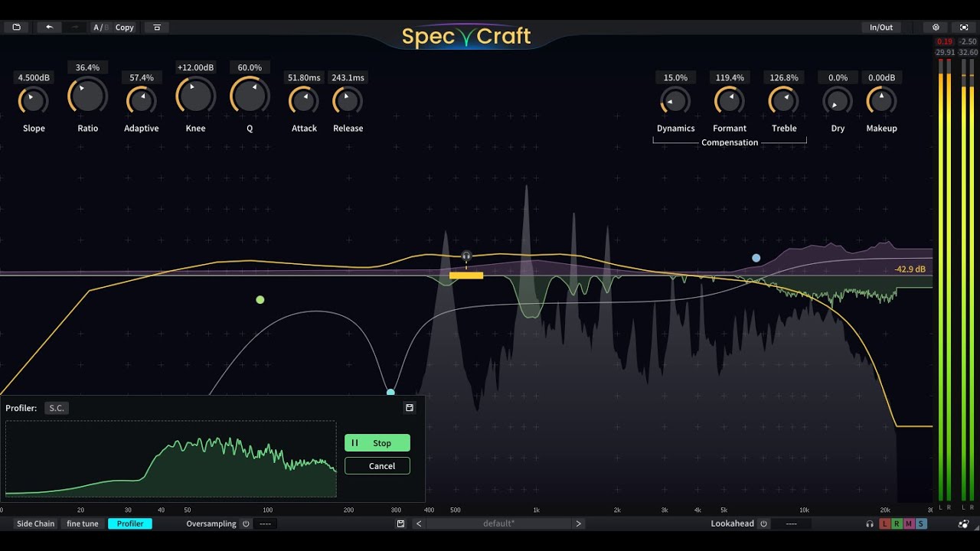This screenshot has width=980, height=551.
Task: Go to the next preset arrow
Action: click(578, 523)
